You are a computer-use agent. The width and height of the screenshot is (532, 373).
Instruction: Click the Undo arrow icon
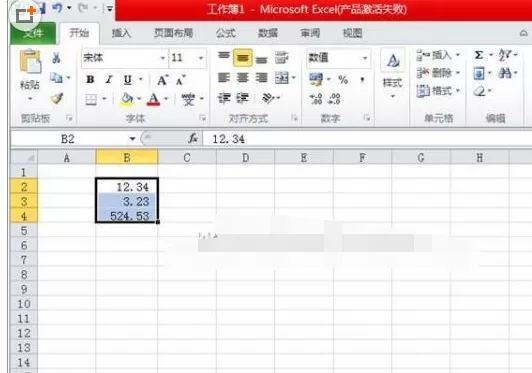pyautogui.click(x=57, y=7)
